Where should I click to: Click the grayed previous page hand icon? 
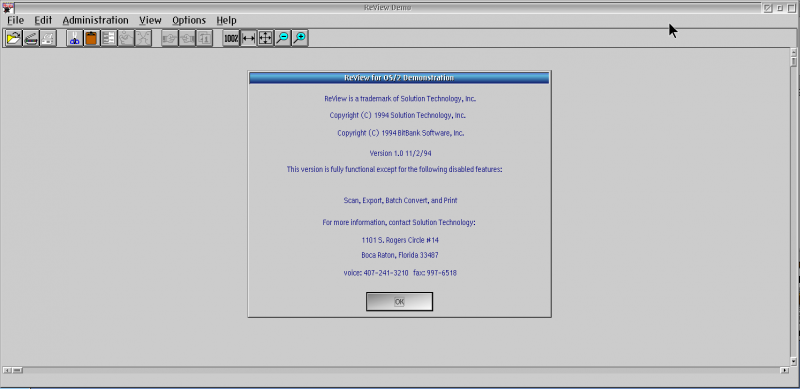170,38
